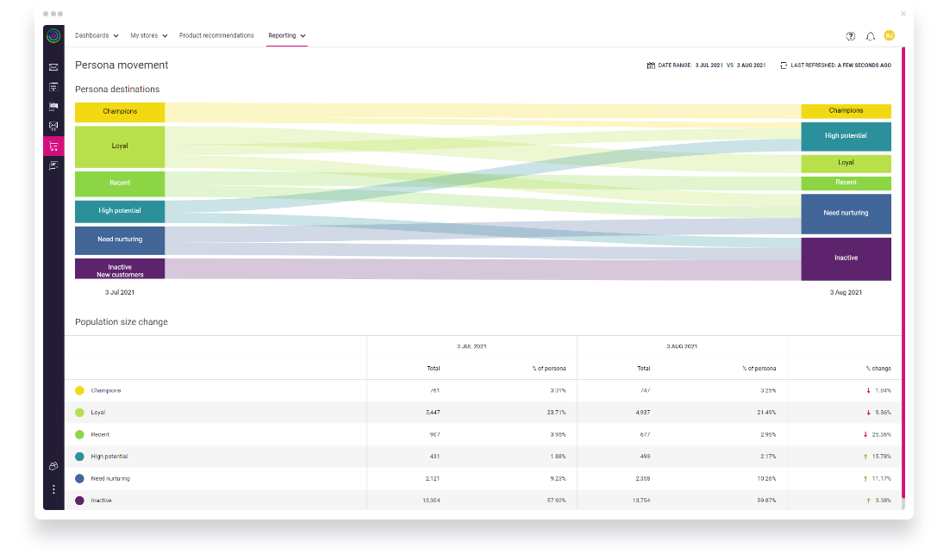Open the feedback message icon in sidebar

coord(53,165)
